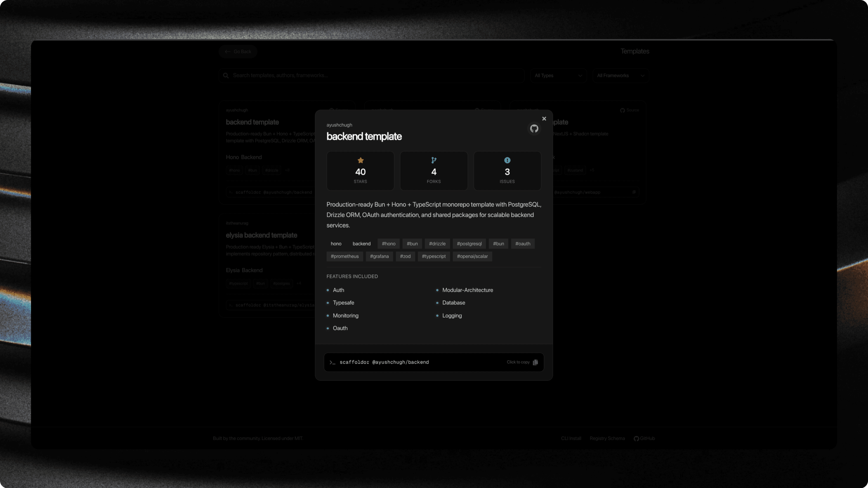Viewport: 868px width, 488px height.
Task: Click the search magnifier icon
Action: pyautogui.click(x=226, y=75)
